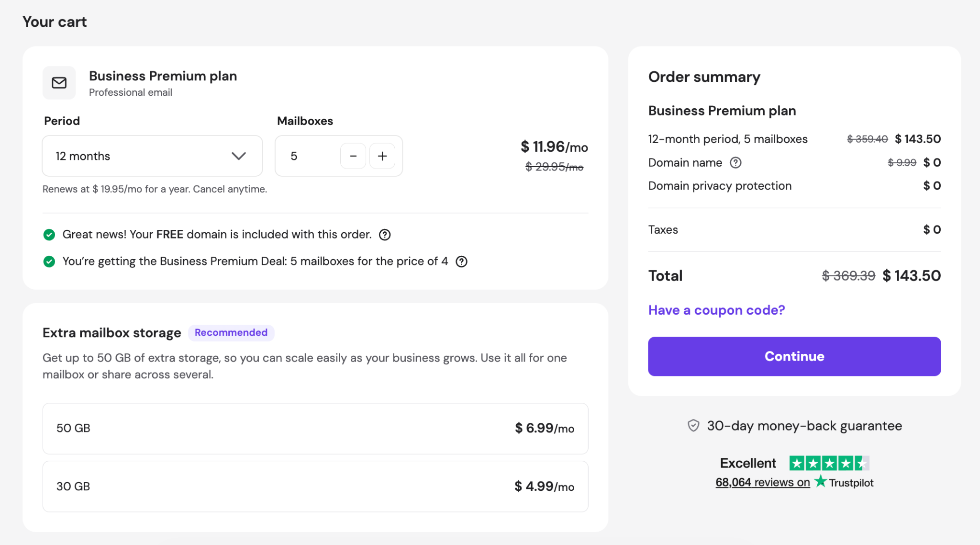This screenshot has width=980, height=545.
Task: Open the 12 months period dropdown
Action: pos(152,156)
